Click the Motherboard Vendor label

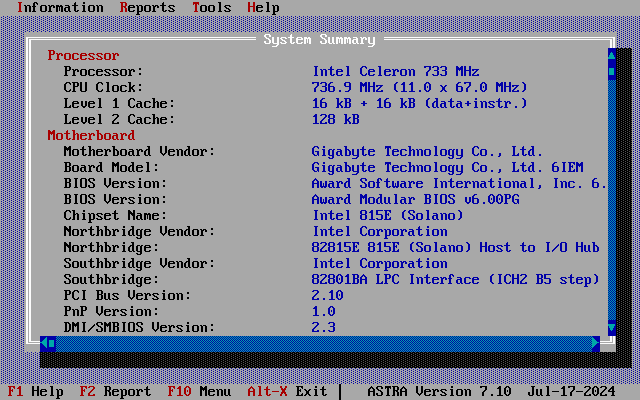tap(139, 151)
